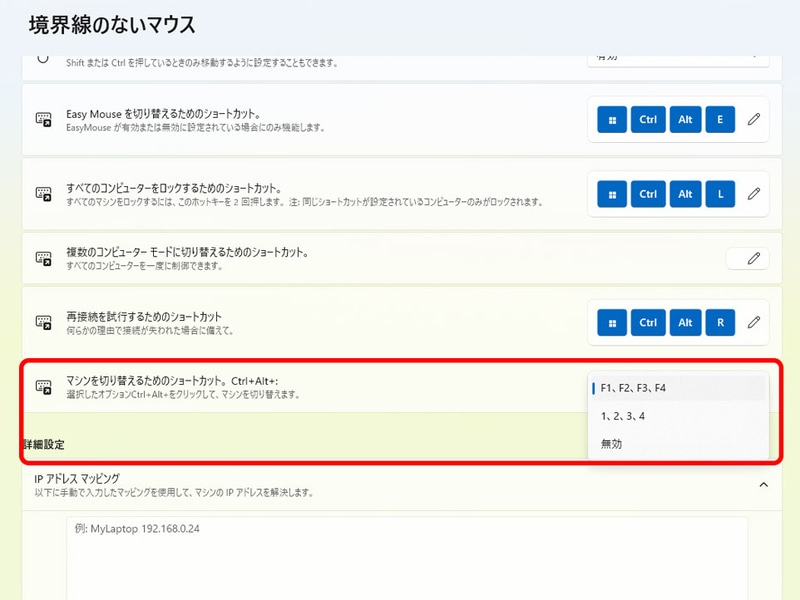Click Alt key badge in lock computers shortcut
Screen dimensions: 800x600
pyautogui.click(x=685, y=194)
